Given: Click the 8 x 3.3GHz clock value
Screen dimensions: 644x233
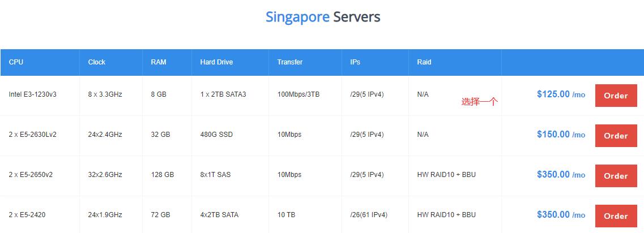Looking at the screenshot, I should (x=105, y=94).
